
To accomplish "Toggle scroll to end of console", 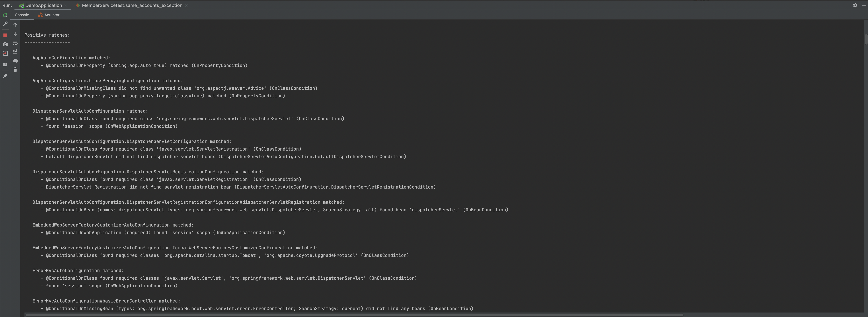I will tap(15, 52).
